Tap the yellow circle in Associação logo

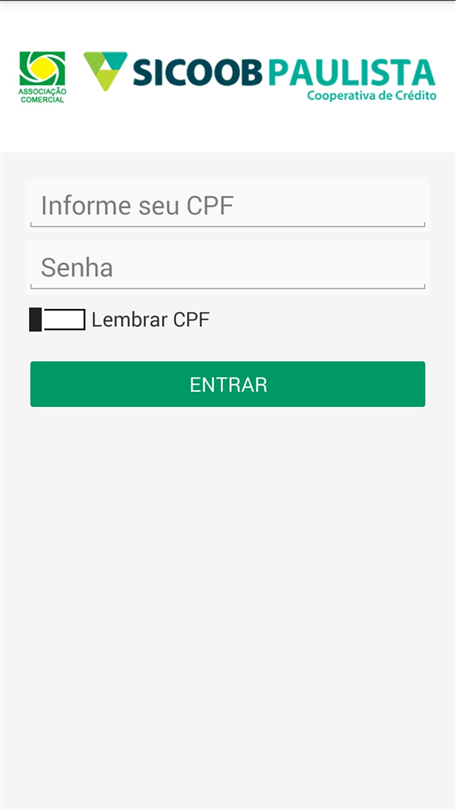point(42,68)
